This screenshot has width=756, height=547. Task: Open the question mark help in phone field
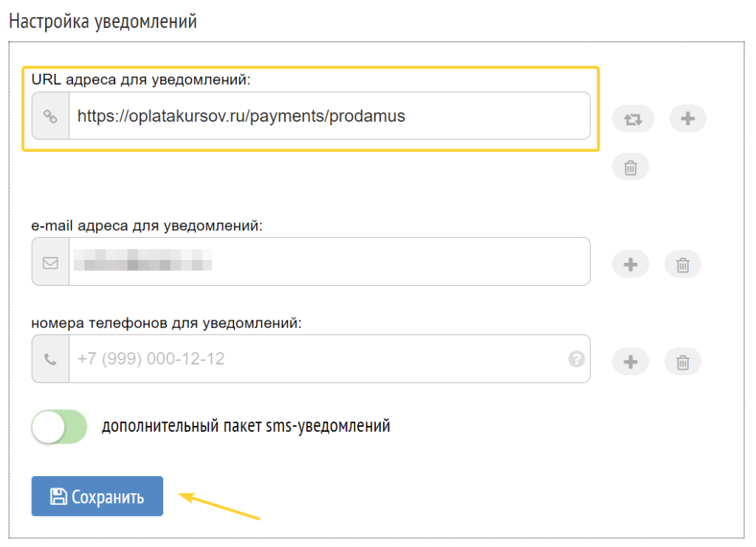[x=576, y=359]
